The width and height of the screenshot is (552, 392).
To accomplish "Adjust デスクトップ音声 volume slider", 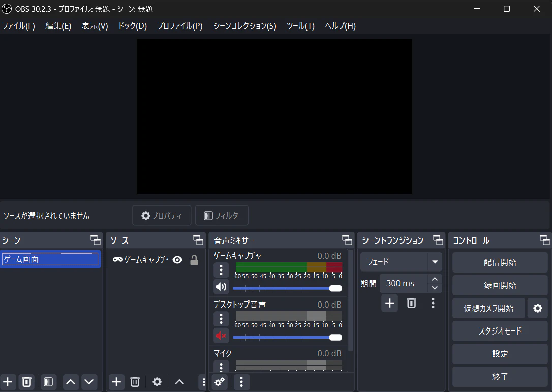I will click(x=287, y=338).
